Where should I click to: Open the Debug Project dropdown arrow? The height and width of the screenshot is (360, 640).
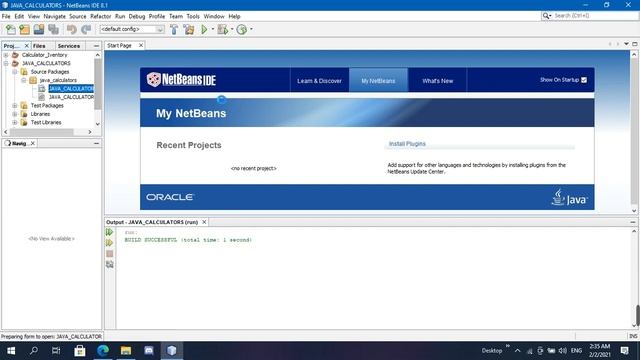232,29
